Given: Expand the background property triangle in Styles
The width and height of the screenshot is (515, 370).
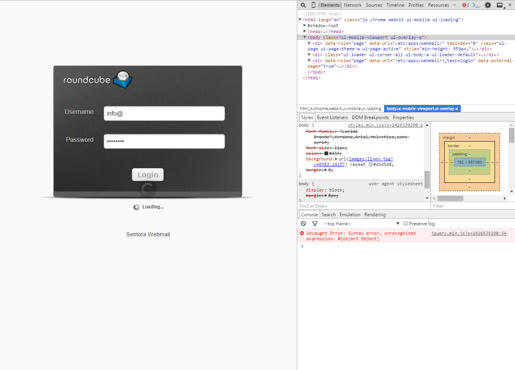Looking at the screenshot, I should 336,159.
